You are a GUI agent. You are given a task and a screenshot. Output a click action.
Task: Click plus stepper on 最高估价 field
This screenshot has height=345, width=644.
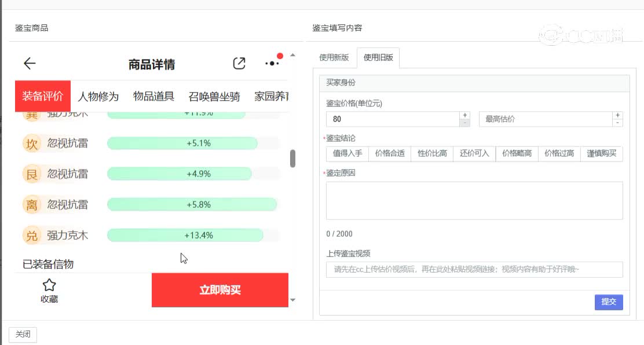pyautogui.click(x=617, y=116)
